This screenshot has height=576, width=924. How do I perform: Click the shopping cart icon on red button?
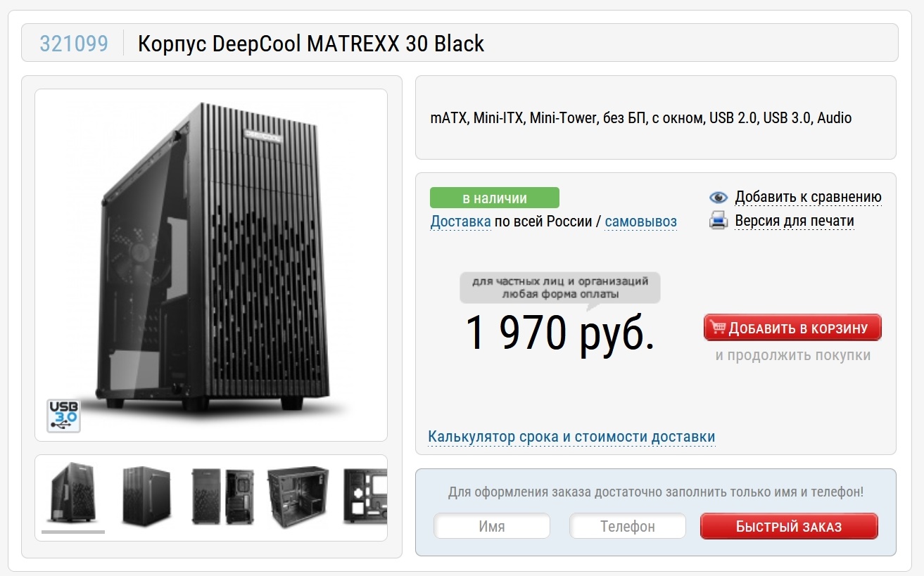click(x=718, y=328)
